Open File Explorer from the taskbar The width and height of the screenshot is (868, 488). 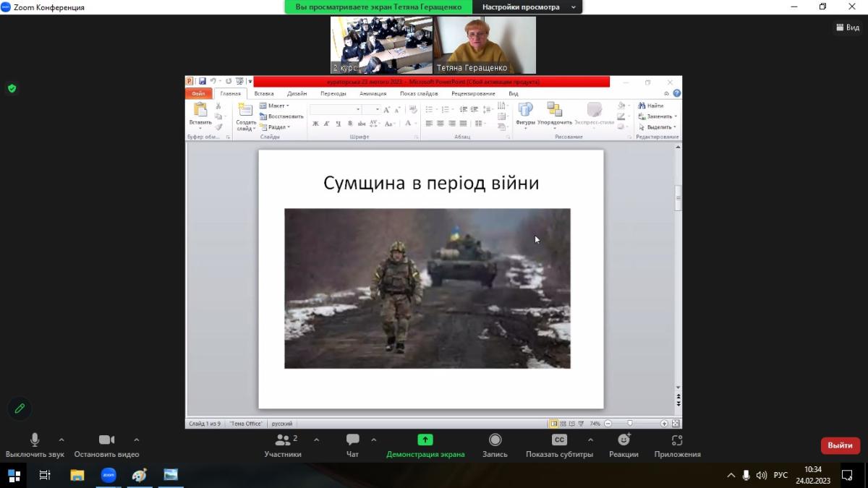(x=77, y=475)
